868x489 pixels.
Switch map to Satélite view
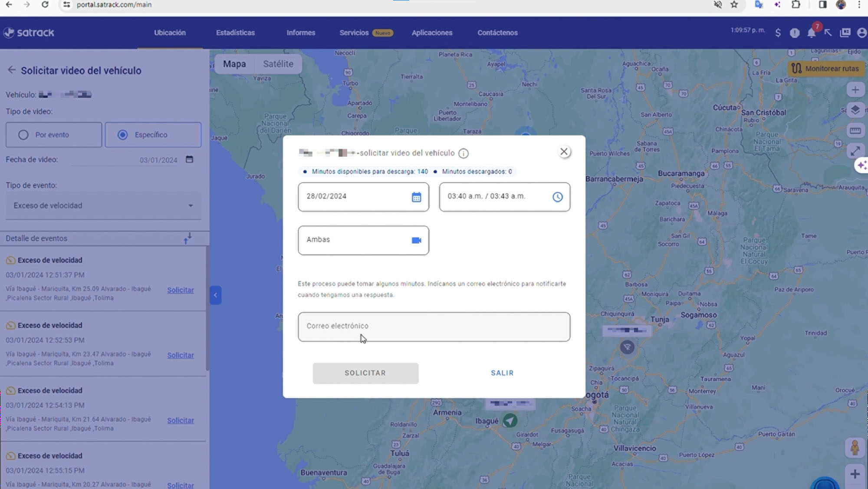click(278, 64)
